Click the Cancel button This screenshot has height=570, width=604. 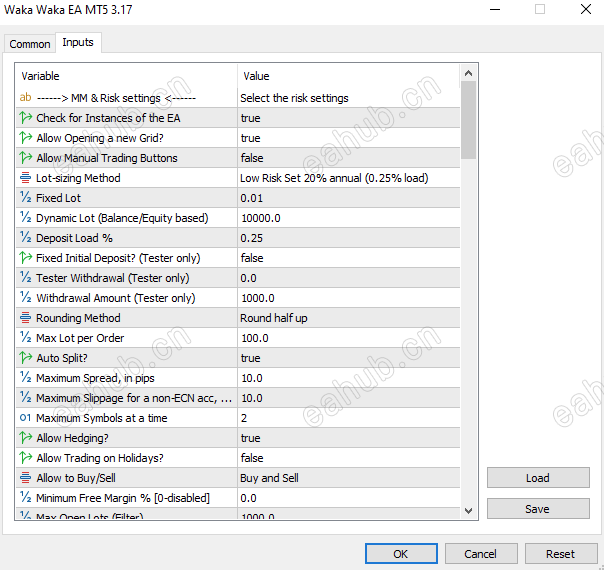(x=481, y=554)
